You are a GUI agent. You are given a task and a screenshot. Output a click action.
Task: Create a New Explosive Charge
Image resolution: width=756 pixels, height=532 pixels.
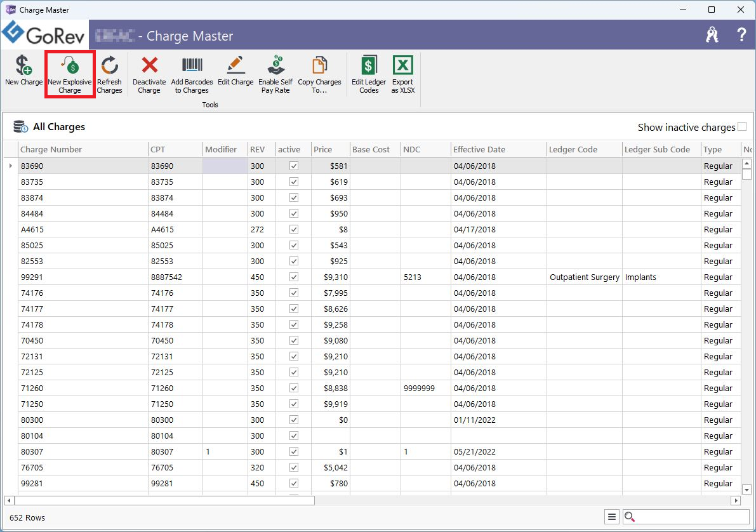pyautogui.click(x=70, y=74)
